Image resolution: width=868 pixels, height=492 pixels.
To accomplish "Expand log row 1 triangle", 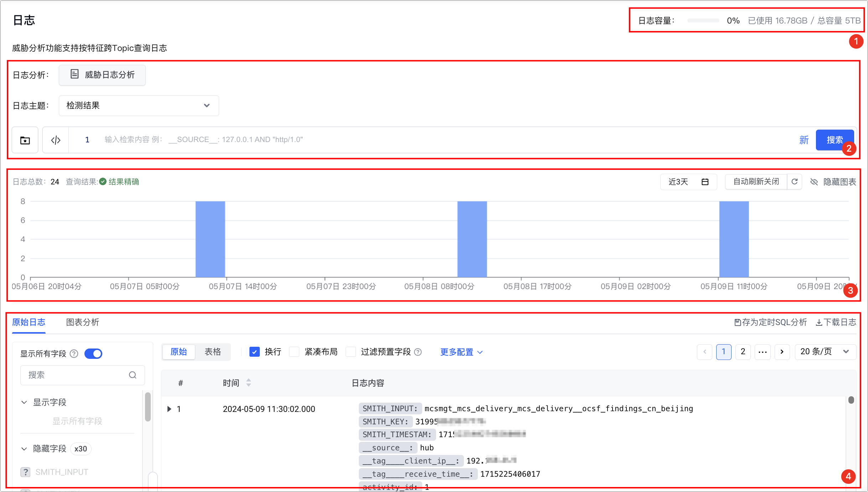I will point(169,409).
